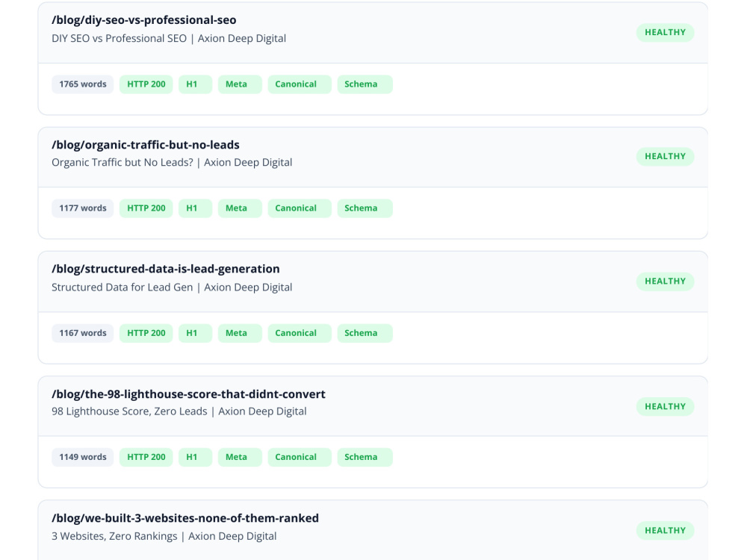Click the '3 Websites, Zero Rankings' title text

click(114, 536)
